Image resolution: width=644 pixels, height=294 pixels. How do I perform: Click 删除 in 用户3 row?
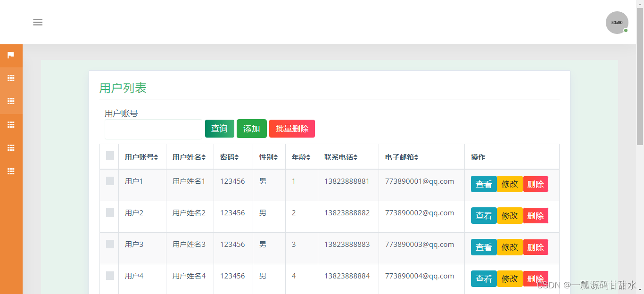[x=536, y=247]
